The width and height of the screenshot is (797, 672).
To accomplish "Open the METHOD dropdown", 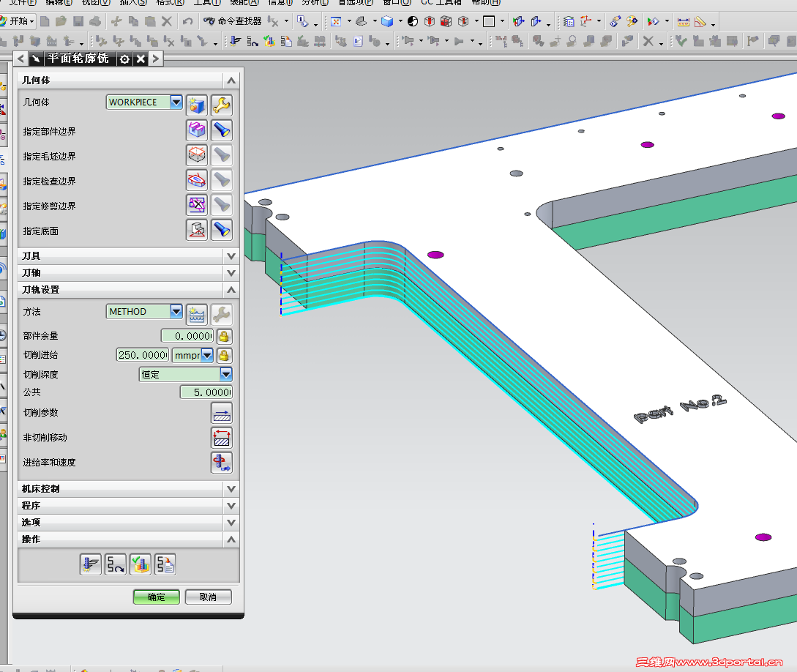I will tap(176, 311).
